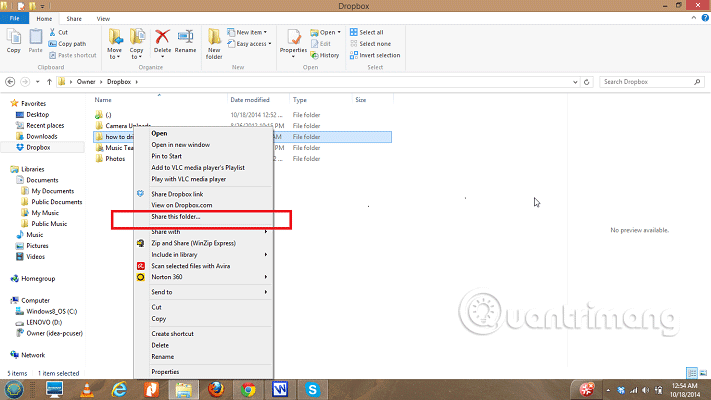Refresh the Dropbox folder view
Image resolution: width=711 pixels, height=400 pixels.
[586, 82]
